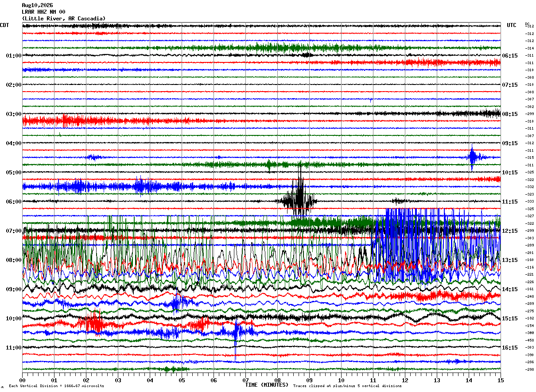Click the Little River, AR Cascadia subtitle
Image resolution: width=536 pixels, height=392 pixels.
pos(64,19)
